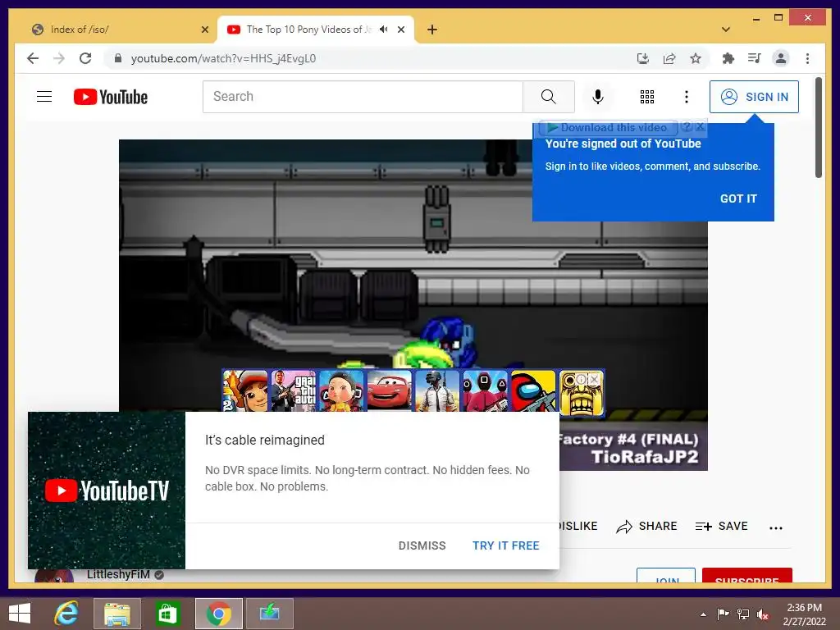
Task: Go back to the previous page
Action: pos(33,58)
